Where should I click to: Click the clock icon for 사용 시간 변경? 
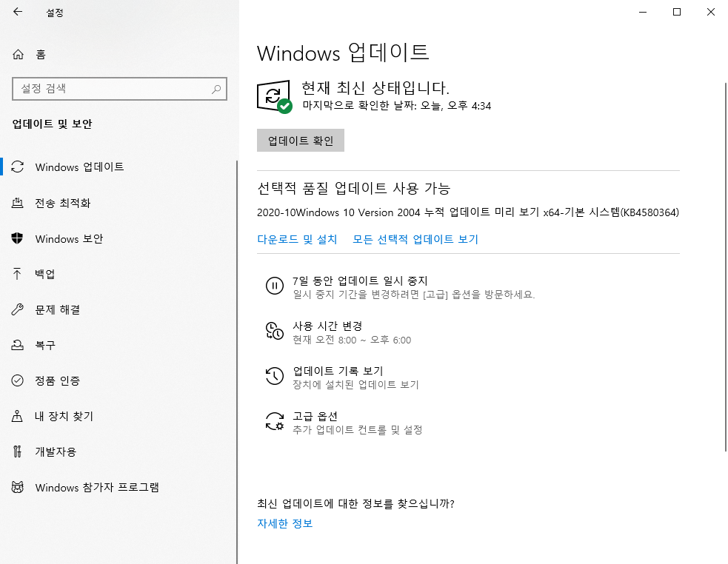point(275,331)
